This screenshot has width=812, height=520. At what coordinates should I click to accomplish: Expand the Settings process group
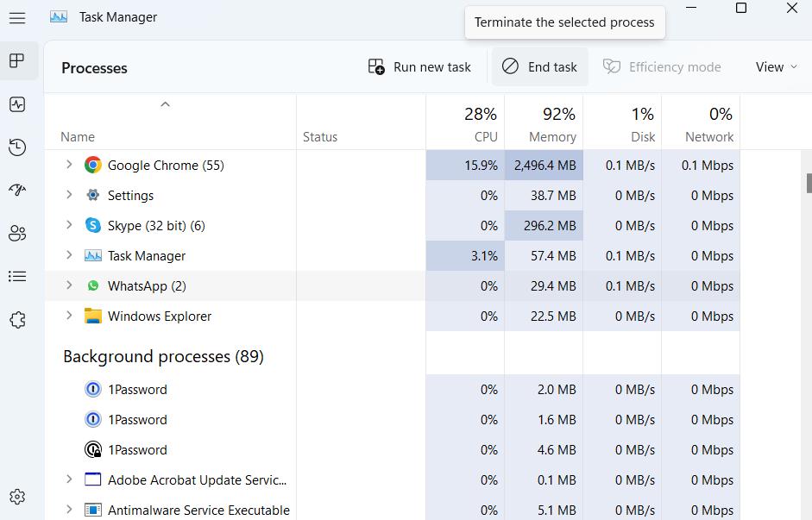click(69, 195)
